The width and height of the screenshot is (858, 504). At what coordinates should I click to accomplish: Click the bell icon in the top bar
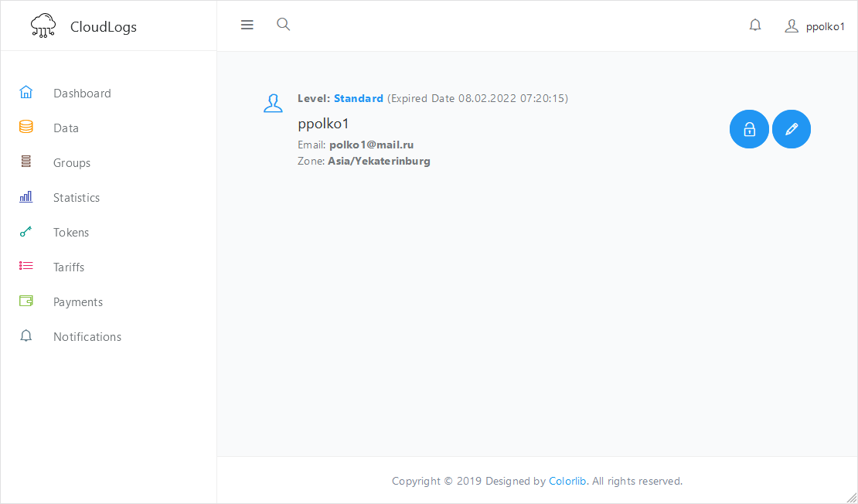pos(755,26)
